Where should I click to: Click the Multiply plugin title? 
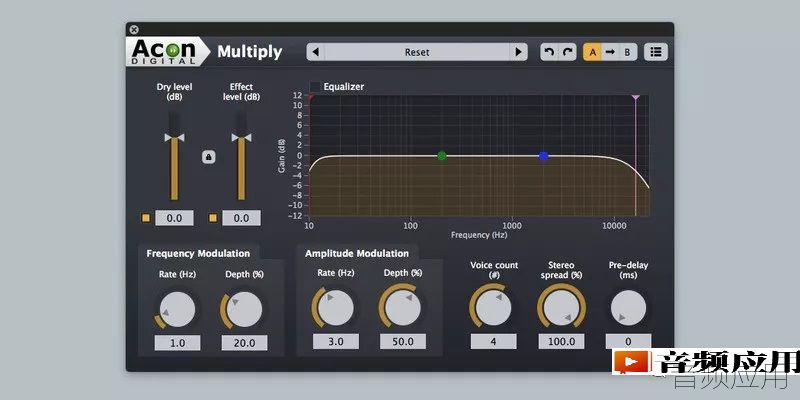pyautogui.click(x=249, y=52)
